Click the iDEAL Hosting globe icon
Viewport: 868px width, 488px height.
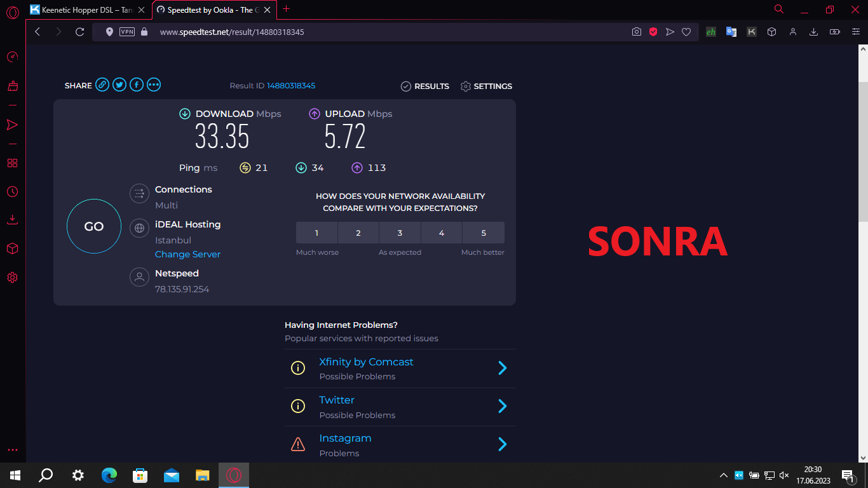pyautogui.click(x=140, y=229)
